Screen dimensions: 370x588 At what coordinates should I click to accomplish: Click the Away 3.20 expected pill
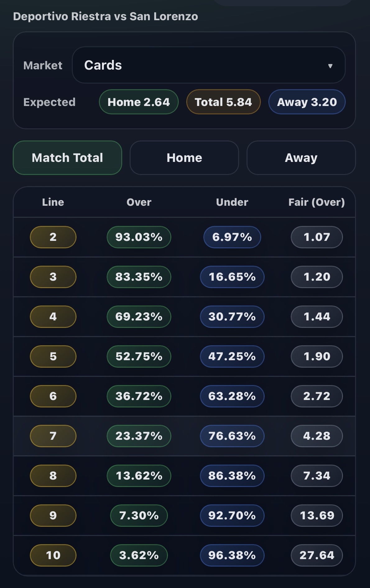pyautogui.click(x=307, y=102)
